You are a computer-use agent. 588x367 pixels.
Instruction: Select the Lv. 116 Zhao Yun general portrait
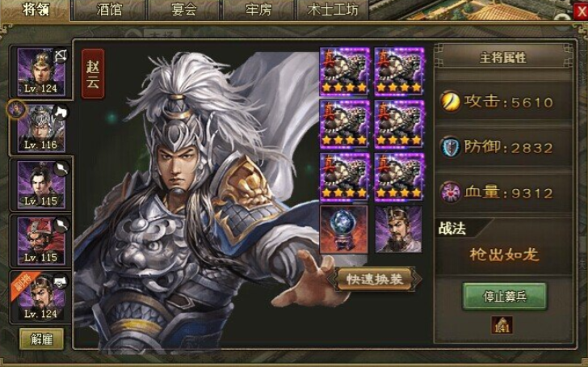tap(41, 129)
